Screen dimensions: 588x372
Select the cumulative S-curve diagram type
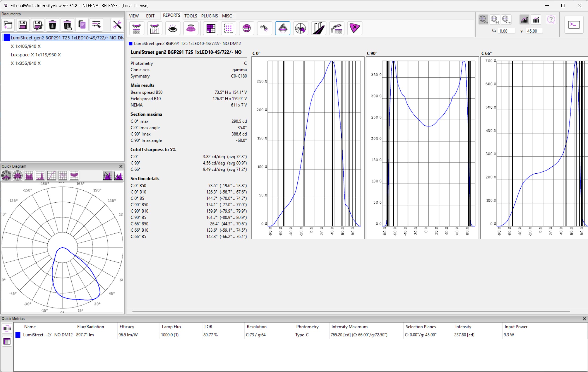pyautogui.click(x=51, y=175)
